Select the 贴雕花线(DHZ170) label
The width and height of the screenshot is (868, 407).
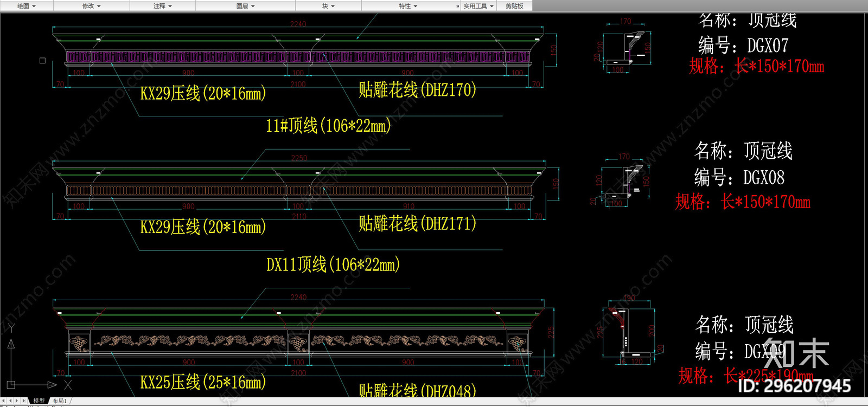(417, 90)
